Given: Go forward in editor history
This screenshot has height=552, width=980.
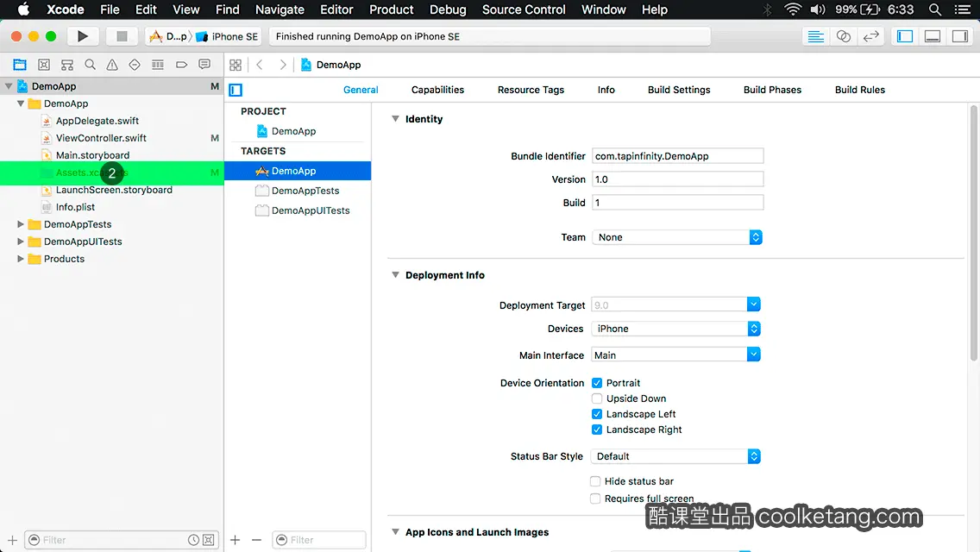Looking at the screenshot, I should (x=282, y=65).
